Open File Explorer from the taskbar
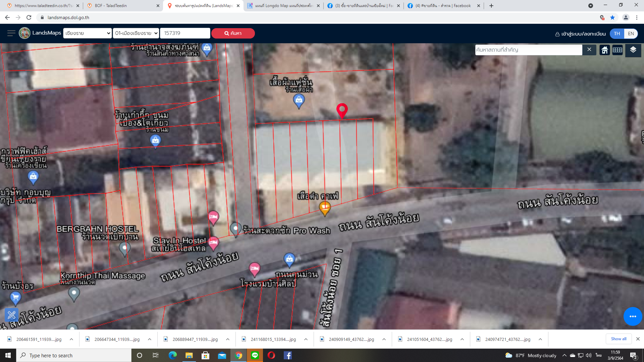The height and width of the screenshot is (362, 644). 189,355
